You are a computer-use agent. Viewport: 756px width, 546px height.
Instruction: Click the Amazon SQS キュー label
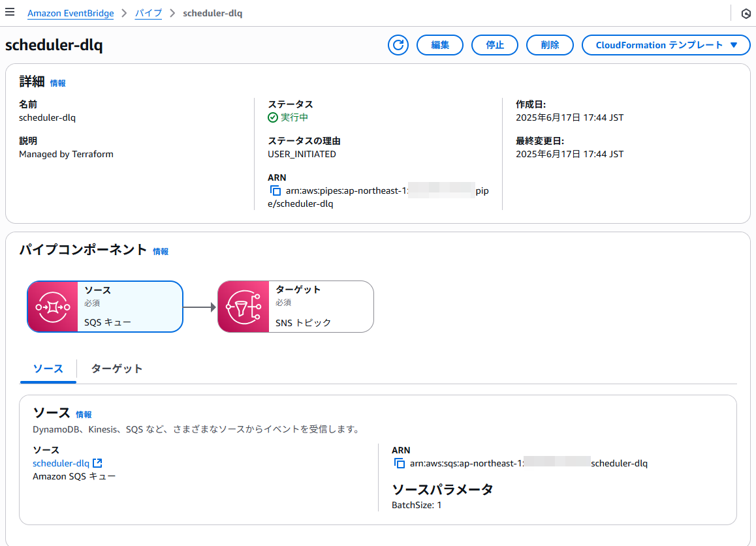click(x=74, y=477)
